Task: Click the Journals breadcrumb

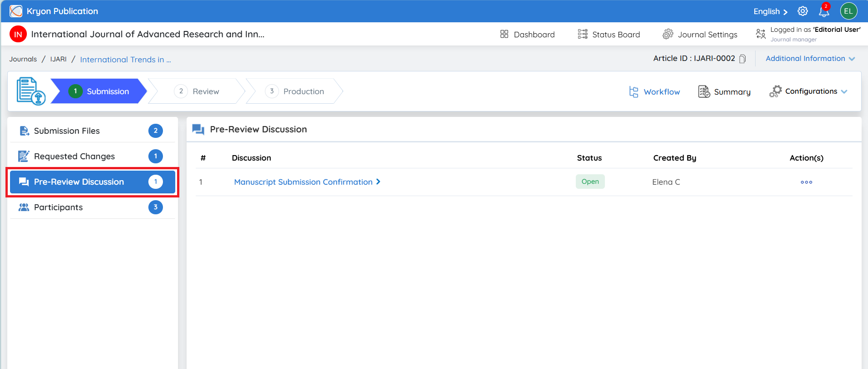Action: point(23,59)
